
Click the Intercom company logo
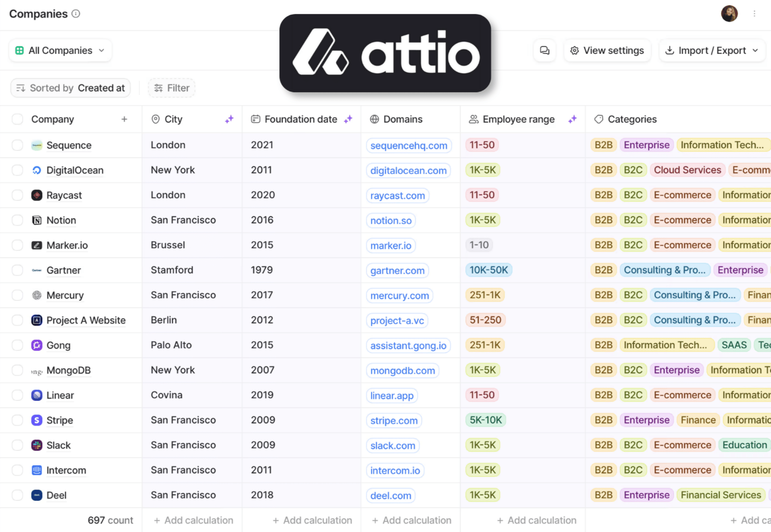point(37,470)
